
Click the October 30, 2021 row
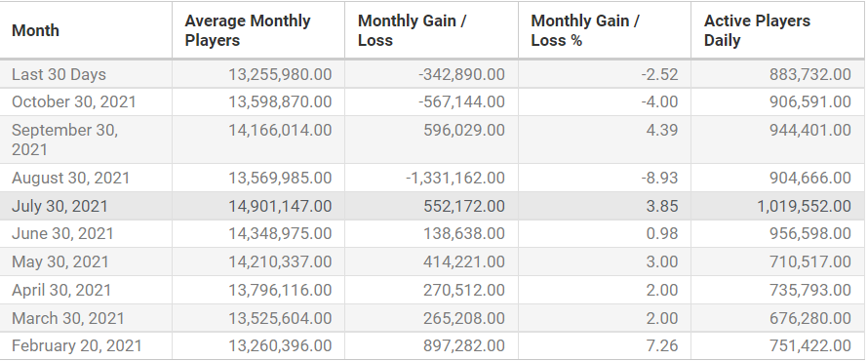[432, 101]
